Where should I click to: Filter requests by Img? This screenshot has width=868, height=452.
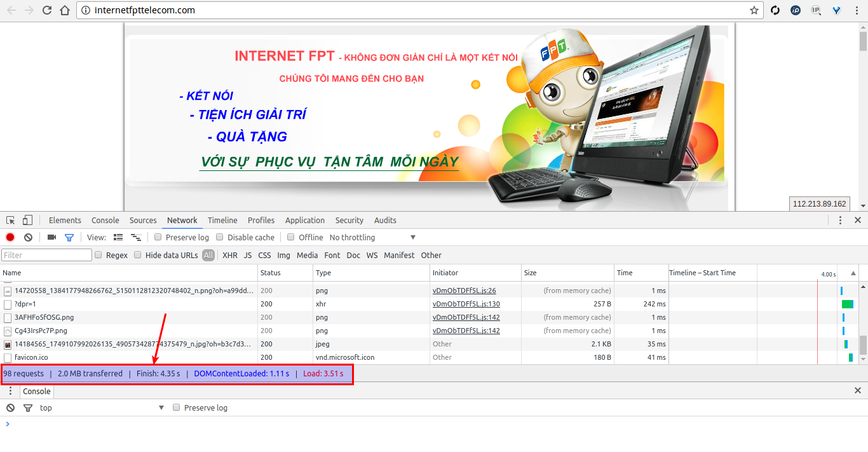click(x=283, y=255)
